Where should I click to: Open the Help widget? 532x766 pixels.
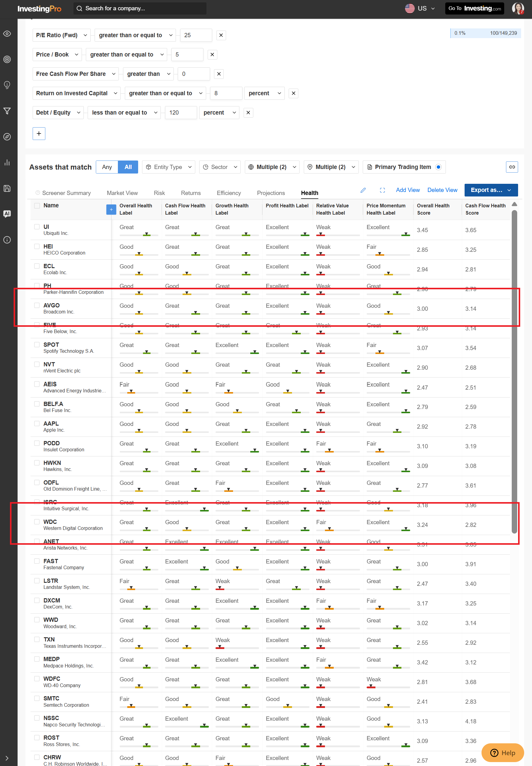pos(503,753)
